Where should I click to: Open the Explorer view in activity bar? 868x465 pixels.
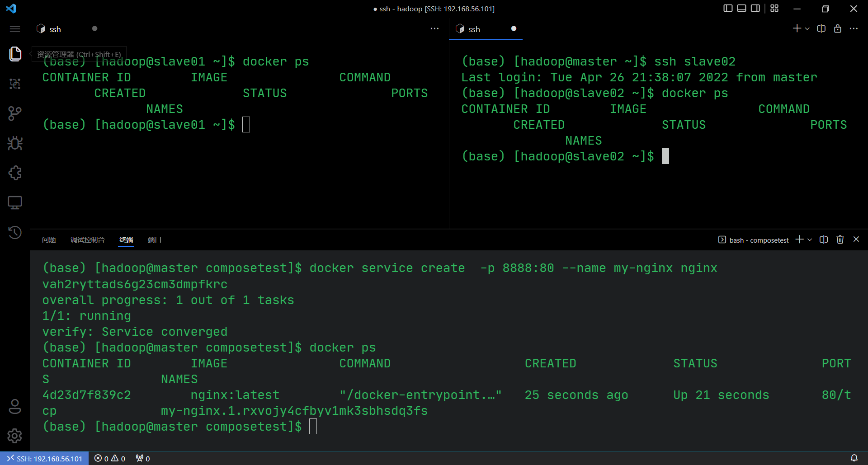click(15, 54)
